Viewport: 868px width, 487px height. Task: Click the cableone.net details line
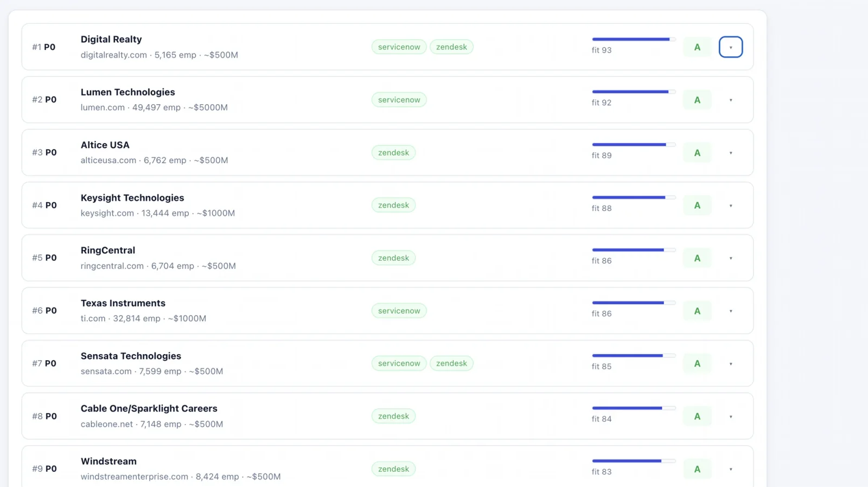click(152, 424)
